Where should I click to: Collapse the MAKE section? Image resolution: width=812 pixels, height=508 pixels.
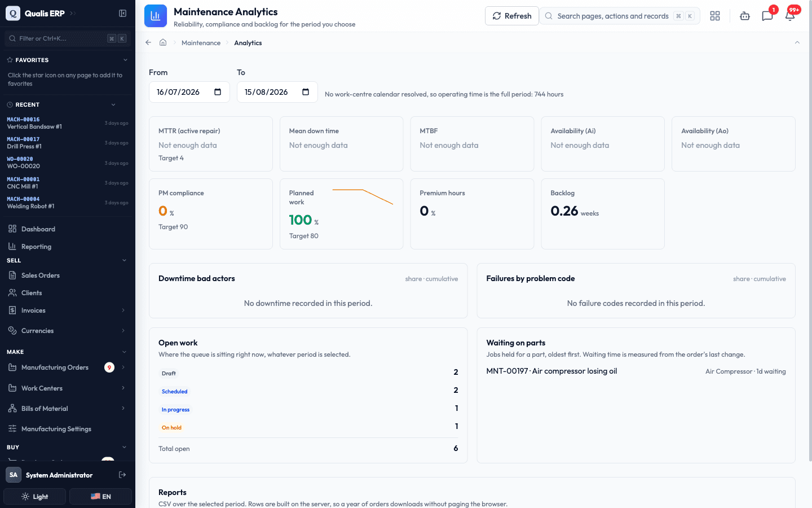[125, 352]
